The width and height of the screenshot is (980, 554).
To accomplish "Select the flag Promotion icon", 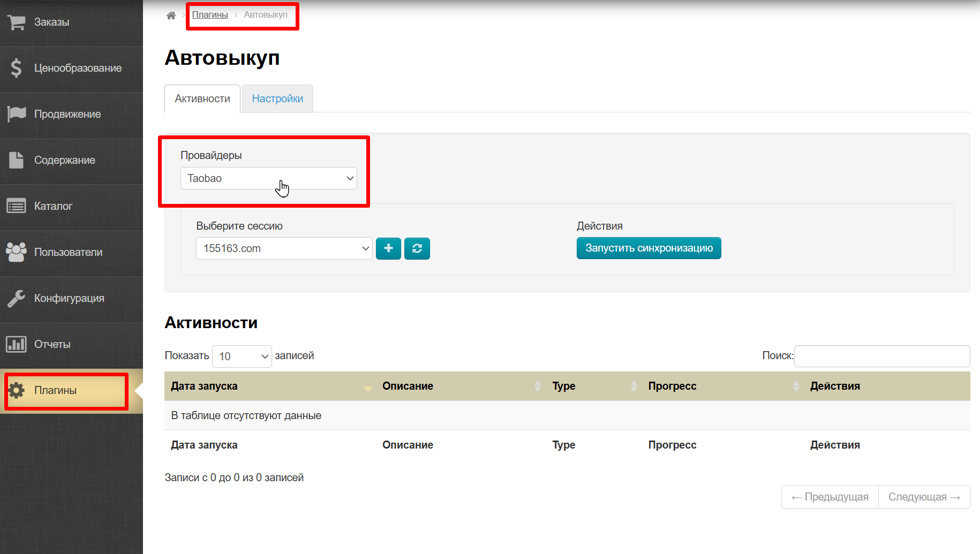I will (17, 114).
